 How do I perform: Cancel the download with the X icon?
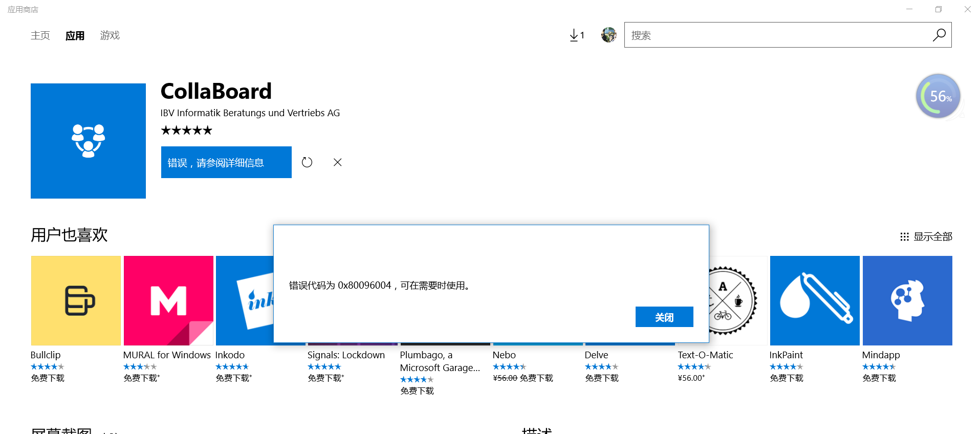click(x=337, y=162)
